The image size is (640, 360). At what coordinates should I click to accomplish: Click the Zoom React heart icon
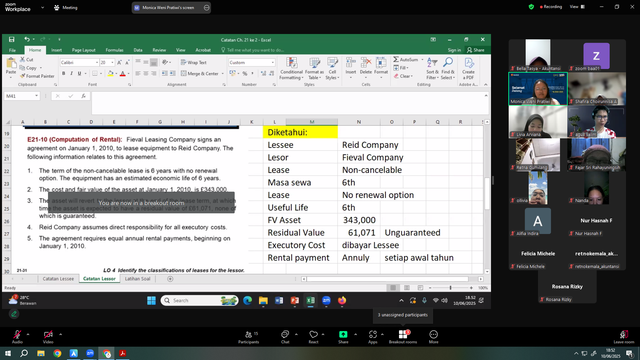click(x=313, y=334)
